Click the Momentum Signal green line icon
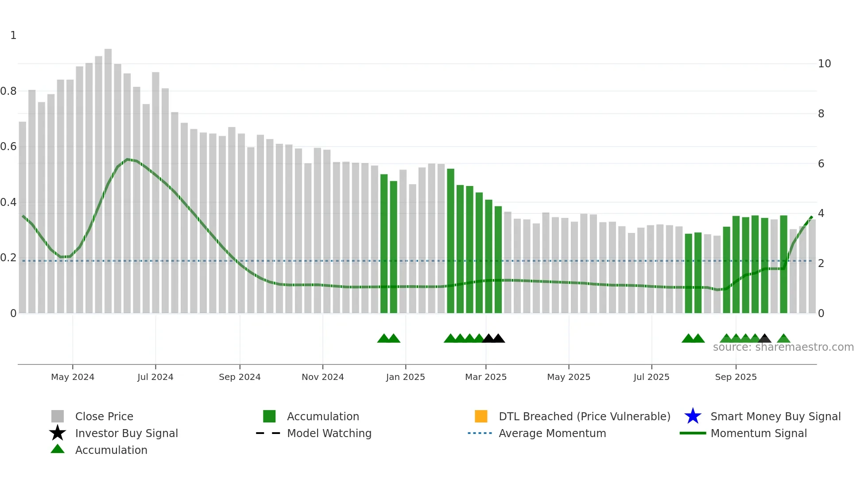The height and width of the screenshot is (488, 868). point(693,433)
